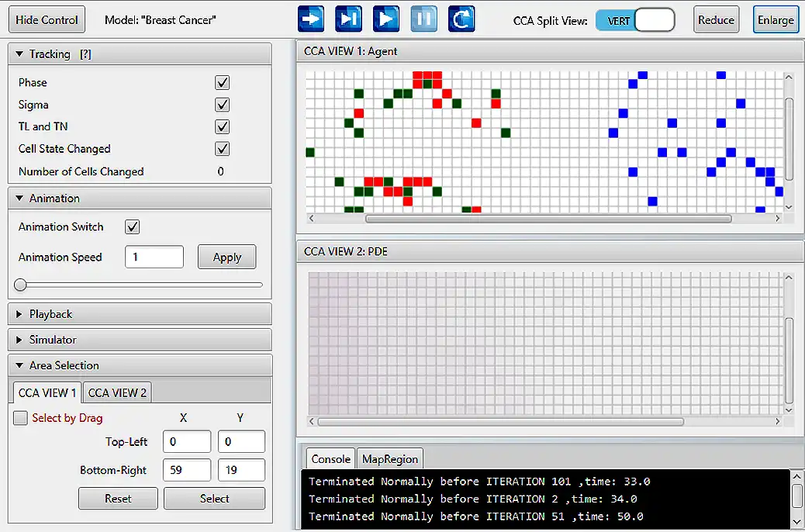Click the skip-to-end playback icon

347,19
